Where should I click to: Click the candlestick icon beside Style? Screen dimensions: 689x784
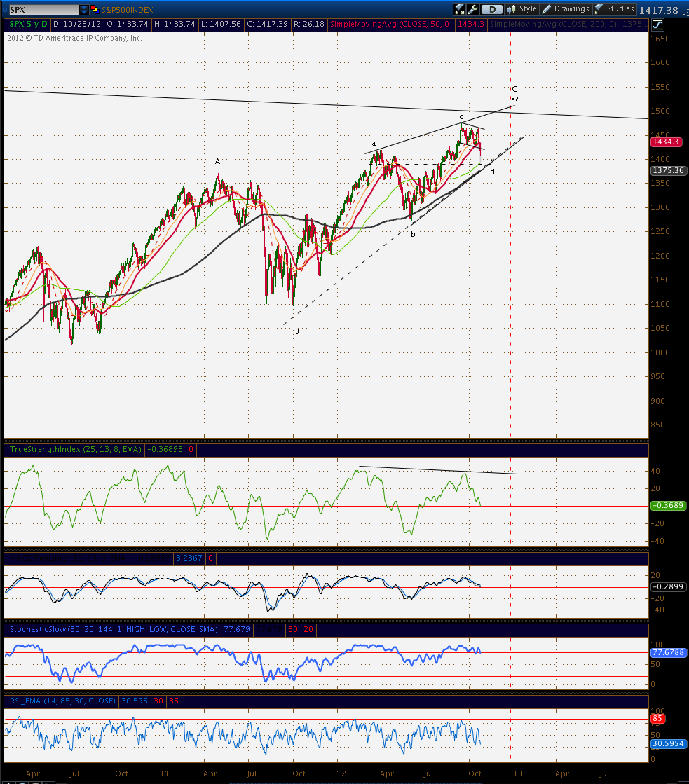tap(512, 9)
